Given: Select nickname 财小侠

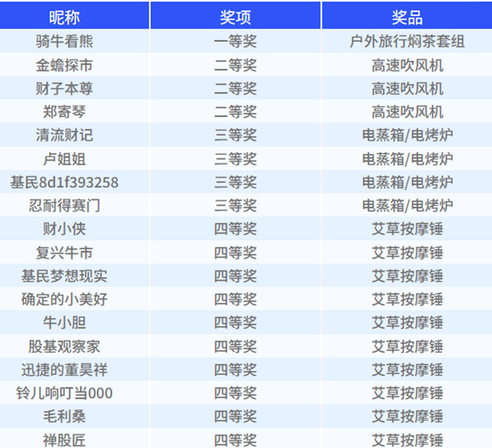Looking at the screenshot, I should (x=64, y=229).
